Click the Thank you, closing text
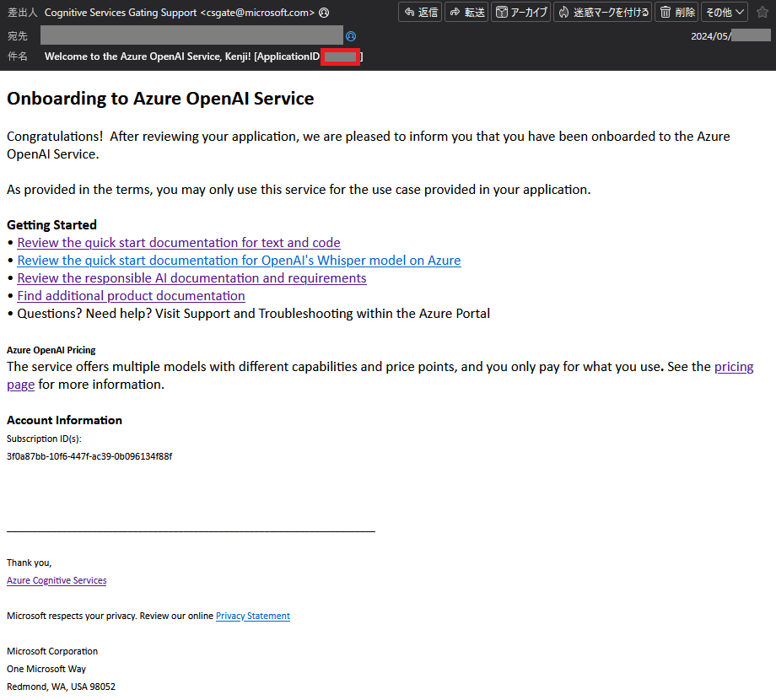 point(30,563)
